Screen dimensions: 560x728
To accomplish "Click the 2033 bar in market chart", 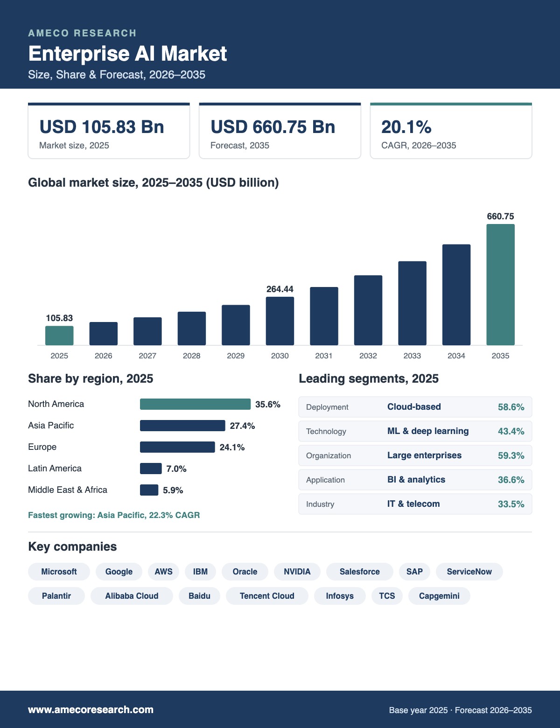I will [412, 303].
